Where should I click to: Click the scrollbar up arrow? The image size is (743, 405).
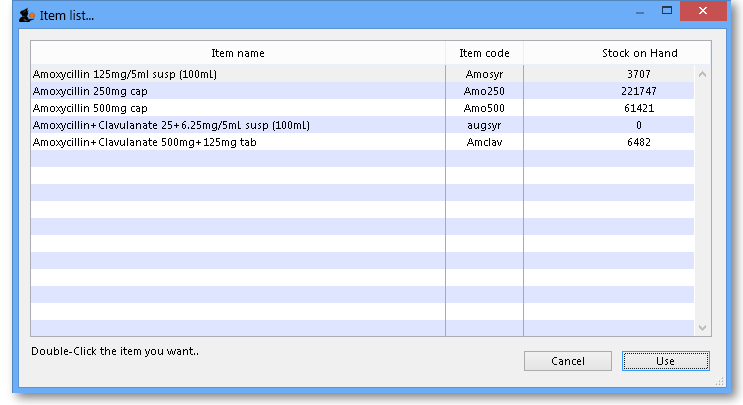[702, 74]
